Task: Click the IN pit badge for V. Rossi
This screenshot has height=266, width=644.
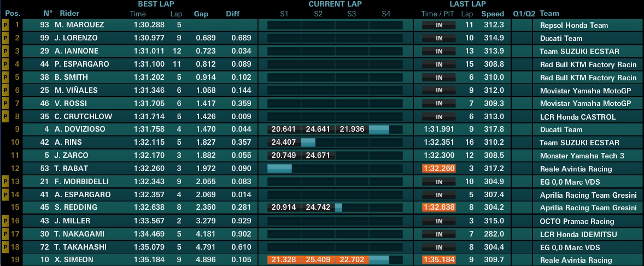Action: point(439,103)
